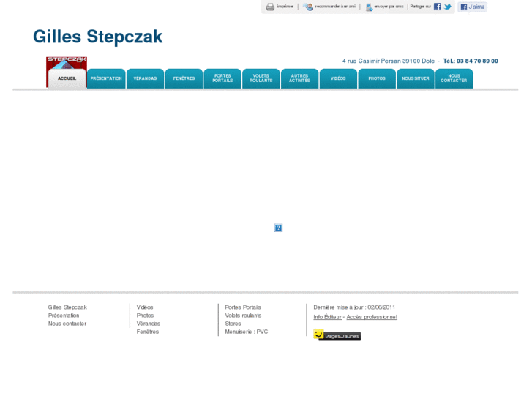Open footer link Nous contacter
This screenshot has height=399, width=532.
pos(67,324)
